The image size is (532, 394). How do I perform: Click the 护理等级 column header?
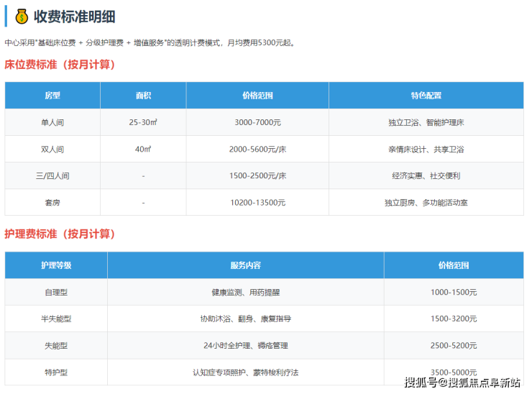(56, 265)
